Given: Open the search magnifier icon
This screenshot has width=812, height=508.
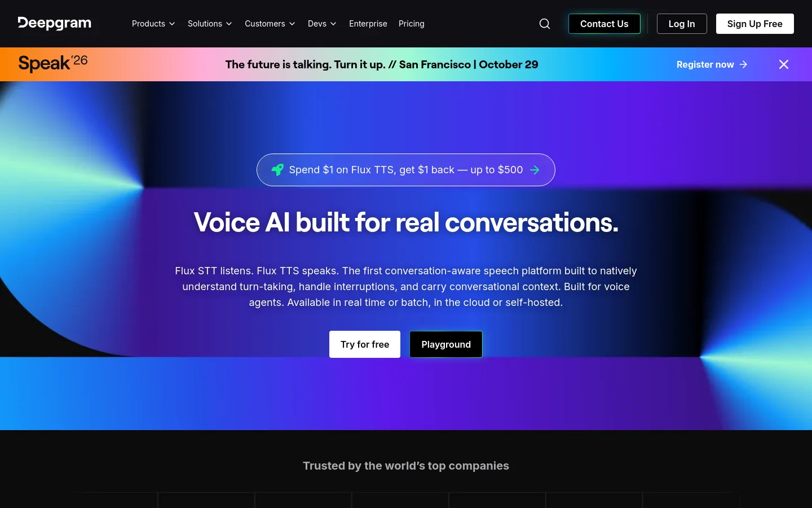Looking at the screenshot, I should [545, 24].
